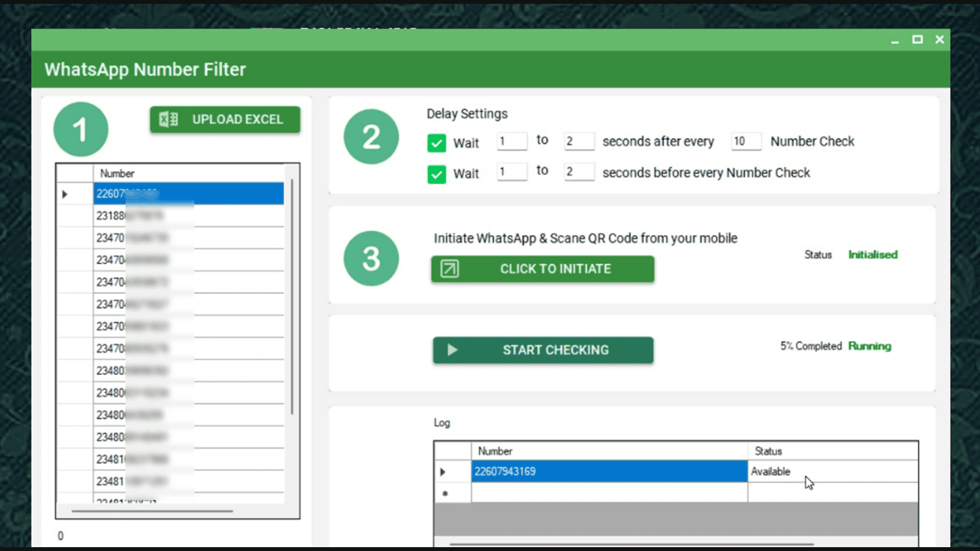The width and height of the screenshot is (980, 551).
Task: Select the green step 2 circle
Action: [x=371, y=136]
